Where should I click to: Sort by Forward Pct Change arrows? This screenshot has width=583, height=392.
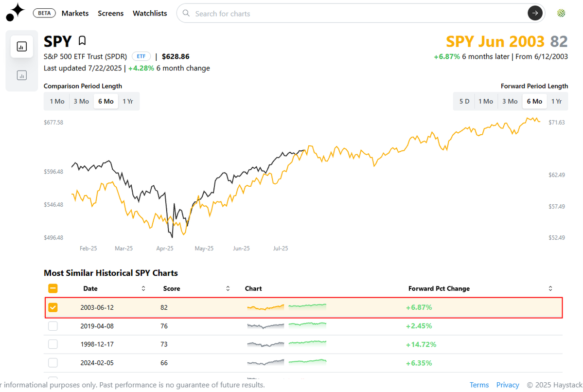tap(550, 288)
